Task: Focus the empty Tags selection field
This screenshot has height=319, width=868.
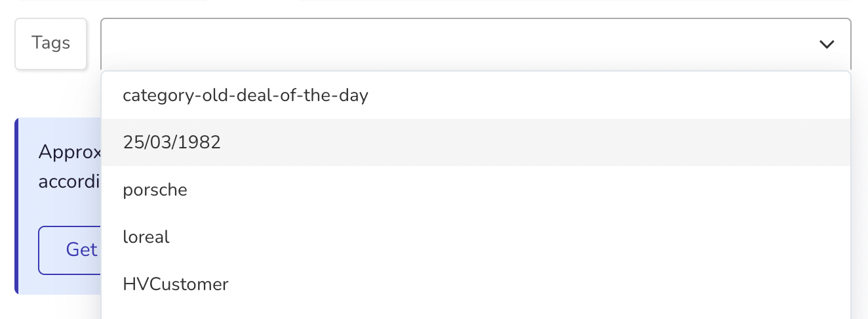Action: (459, 44)
